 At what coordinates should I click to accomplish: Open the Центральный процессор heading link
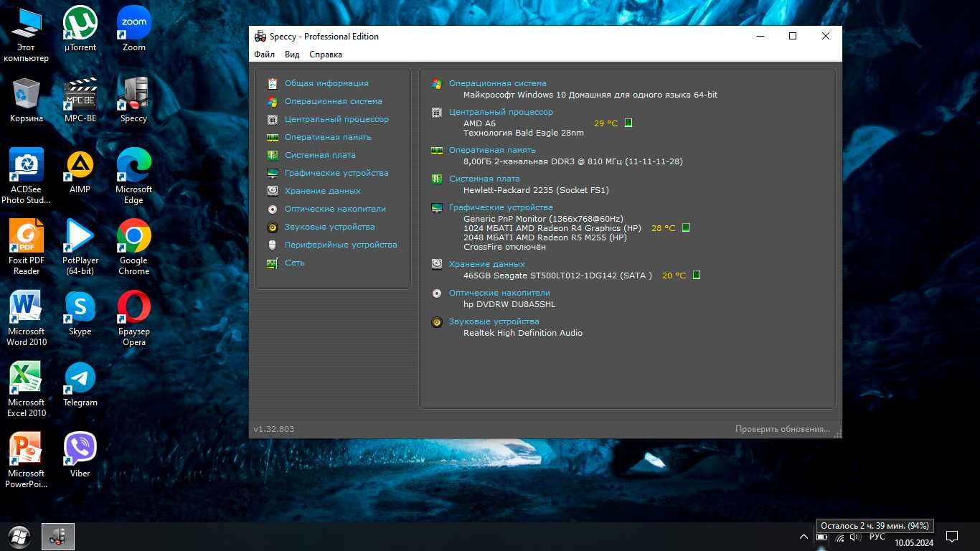coord(501,112)
